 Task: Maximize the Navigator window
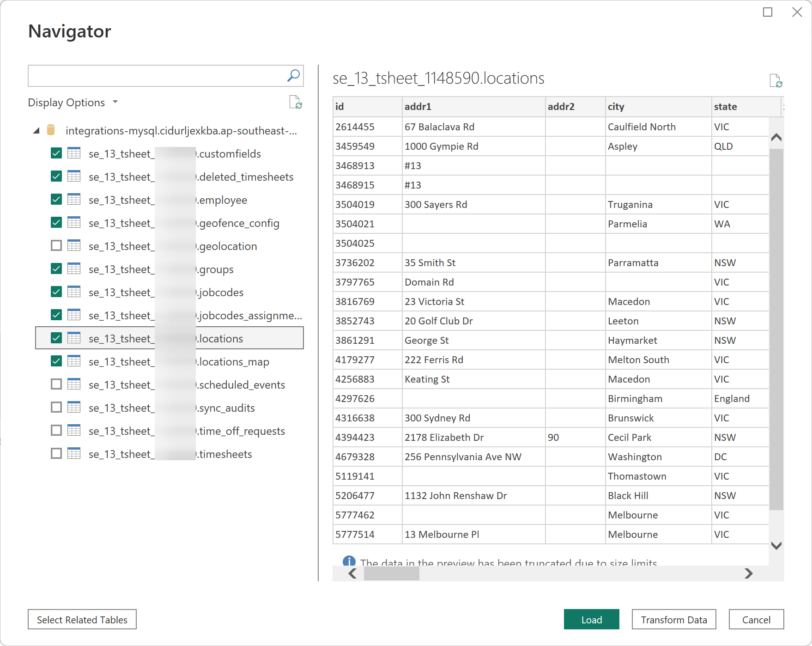click(x=768, y=12)
